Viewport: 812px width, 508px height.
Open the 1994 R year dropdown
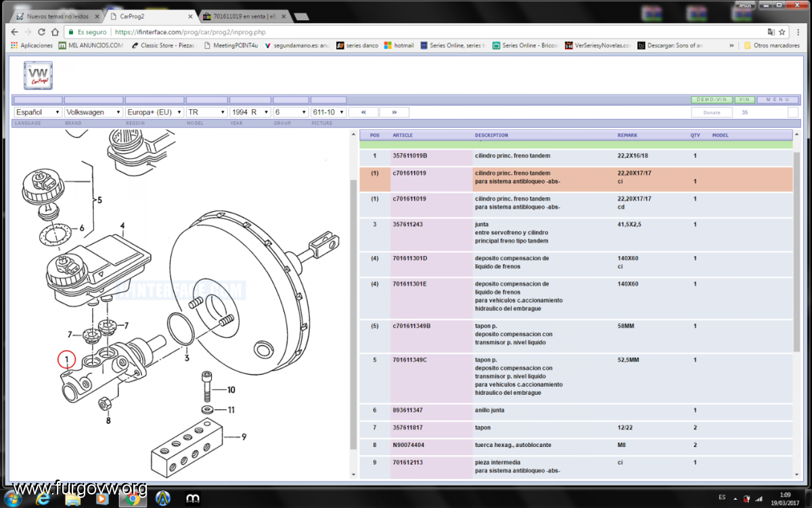point(250,112)
